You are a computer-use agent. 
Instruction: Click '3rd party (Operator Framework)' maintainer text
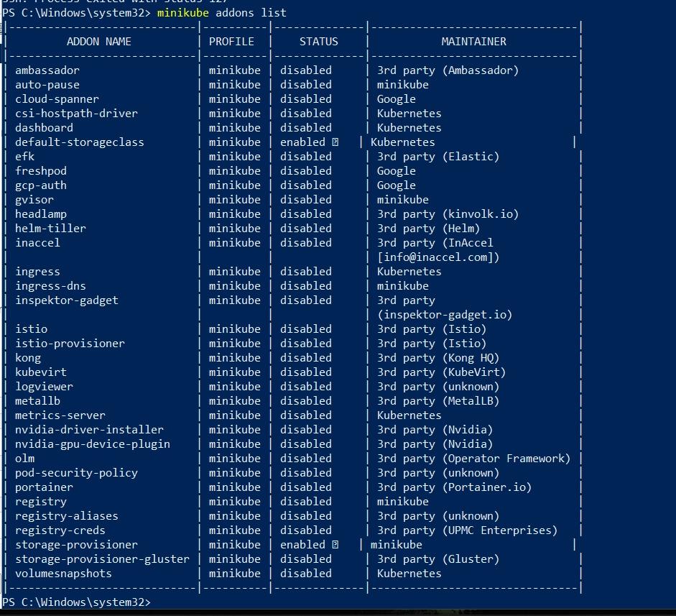point(474,459)
